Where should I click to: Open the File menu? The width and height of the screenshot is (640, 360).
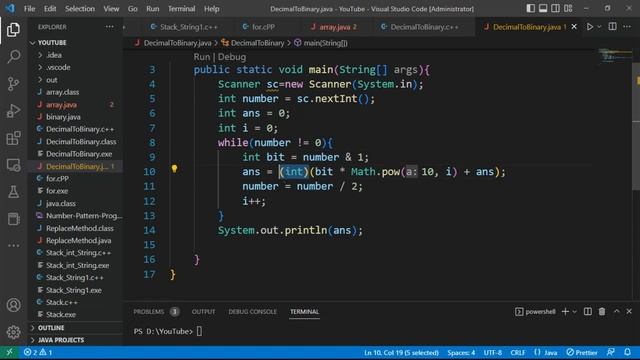click(x=29, y=9)
